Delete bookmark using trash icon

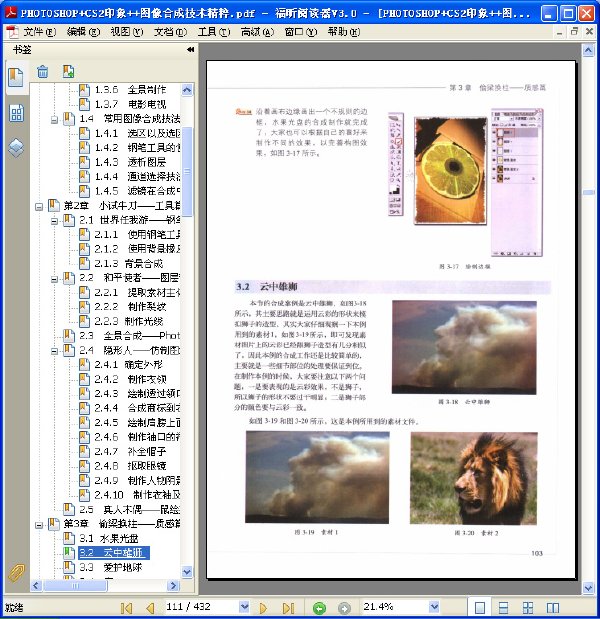coord(42,72)
